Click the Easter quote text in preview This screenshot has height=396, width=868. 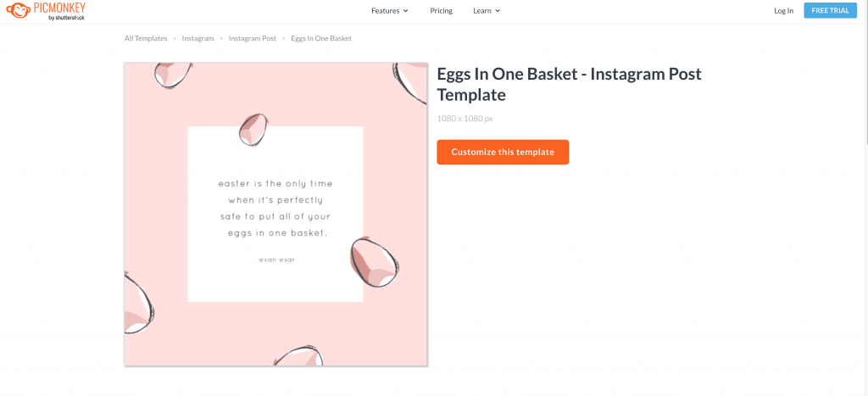[275, 209]
